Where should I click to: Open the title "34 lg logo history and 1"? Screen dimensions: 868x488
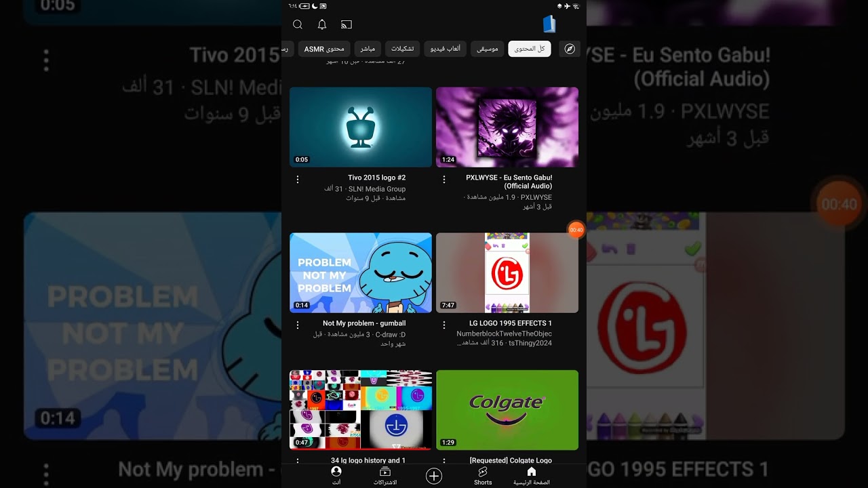pos(368,460)
